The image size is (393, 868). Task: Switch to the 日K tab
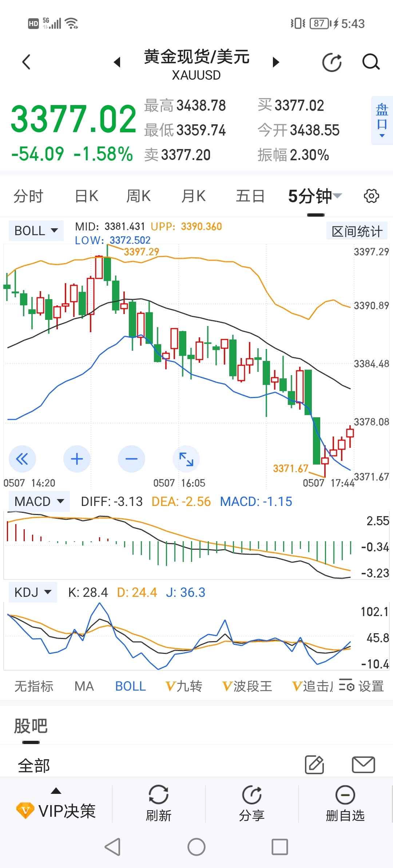click(x=87, y=196)
